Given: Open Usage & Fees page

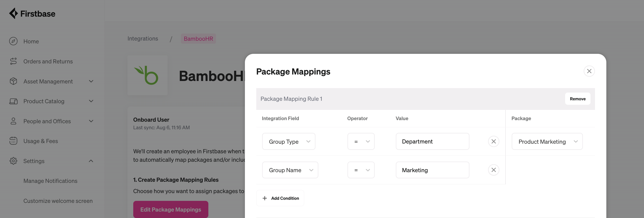Looking at the screenshot, I should (x=41, y=141).
